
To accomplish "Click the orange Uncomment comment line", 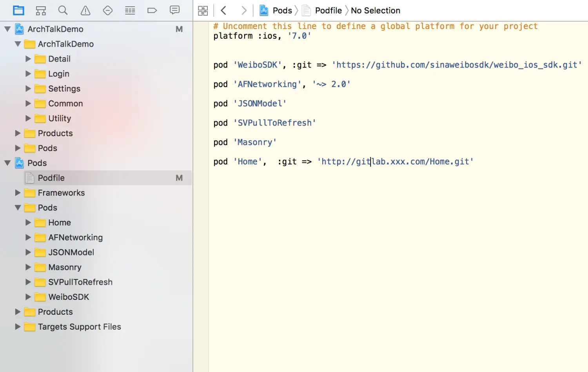I will tap(376, 26).
